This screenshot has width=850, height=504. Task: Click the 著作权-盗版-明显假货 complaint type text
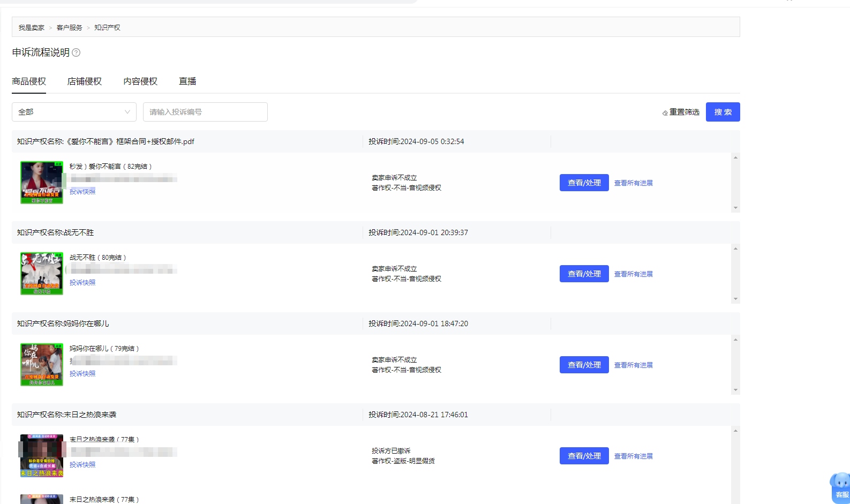click(x=403, y=461)
